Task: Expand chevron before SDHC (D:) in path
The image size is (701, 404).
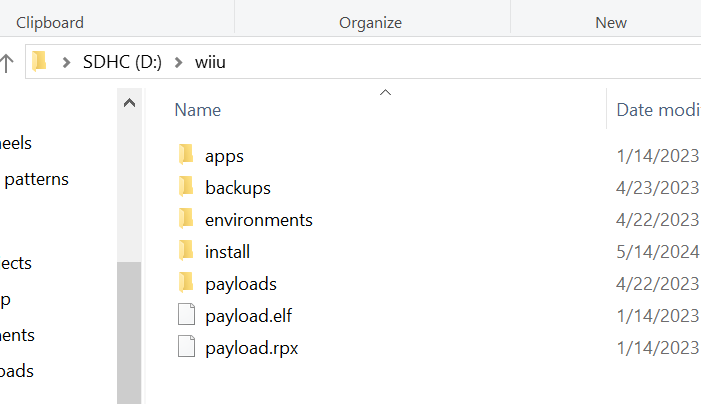Action: point(67,63)
